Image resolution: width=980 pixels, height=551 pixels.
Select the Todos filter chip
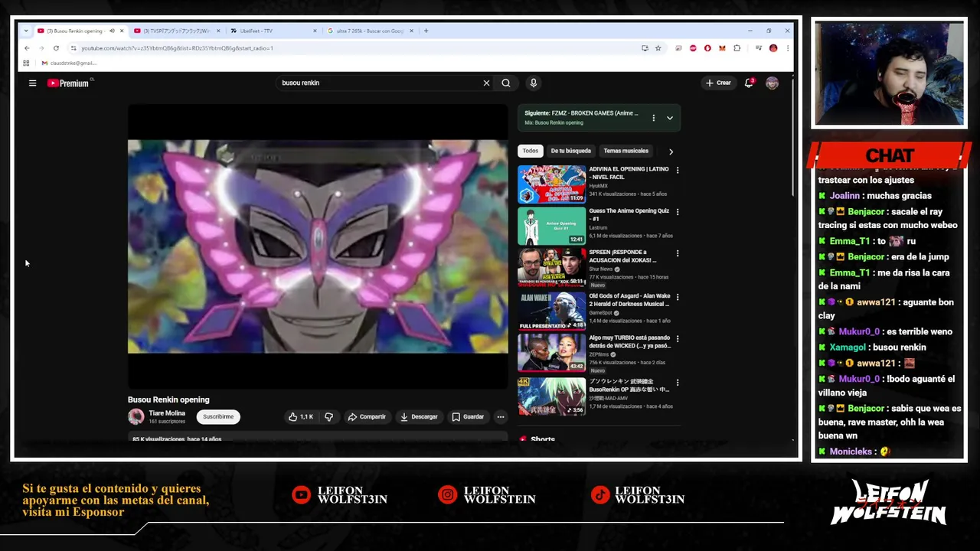point(531,151)
